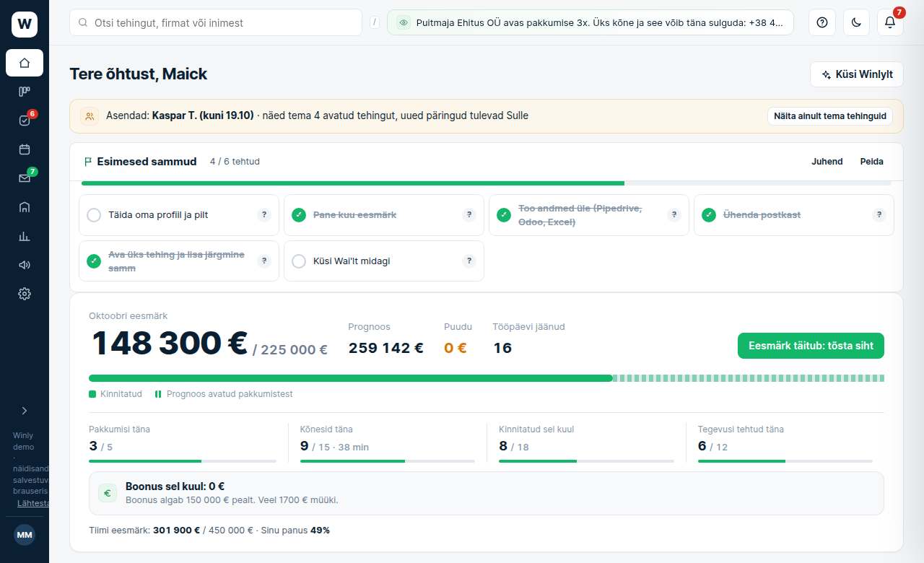This screenshot has width=924, height=563.
Task: Open the 'Juhend' guide item
Action: (x=827, y=162)
